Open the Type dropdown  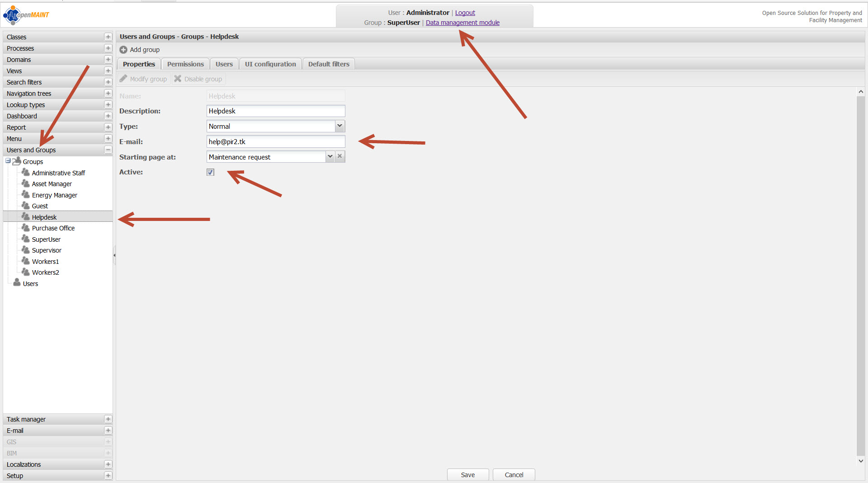coord(340,126)
